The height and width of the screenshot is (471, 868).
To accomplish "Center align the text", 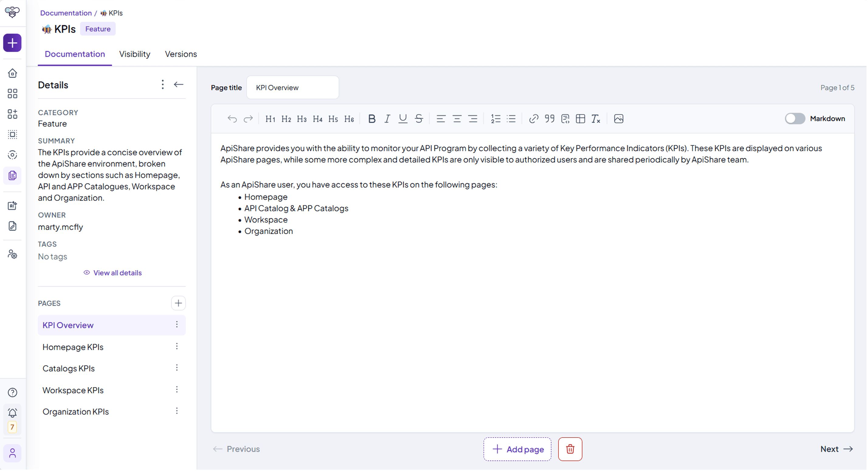I will click(457, 119).
